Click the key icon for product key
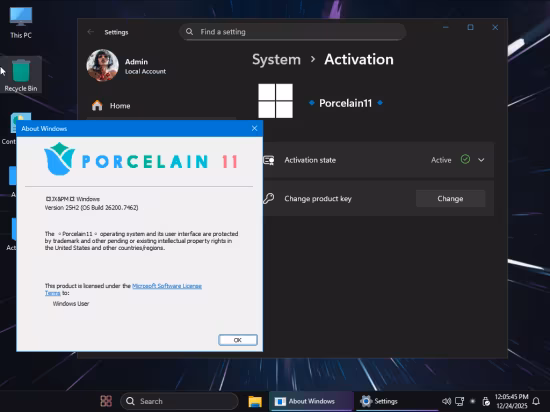 tap(269, 198)
